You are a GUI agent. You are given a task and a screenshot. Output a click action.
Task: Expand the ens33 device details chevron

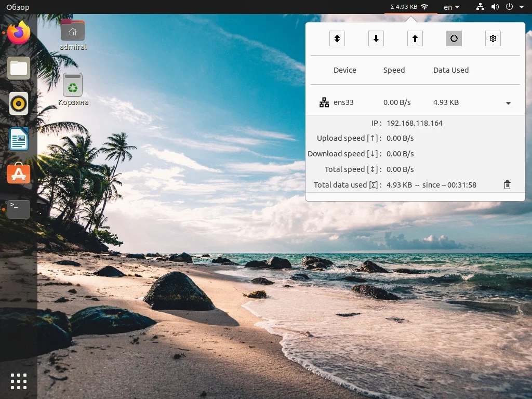point(508,103)
